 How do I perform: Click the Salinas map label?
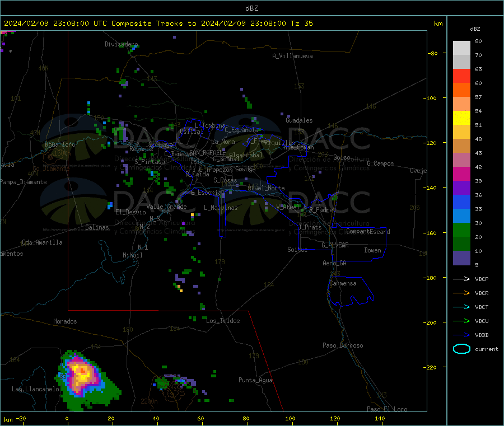tap(97, 227)
